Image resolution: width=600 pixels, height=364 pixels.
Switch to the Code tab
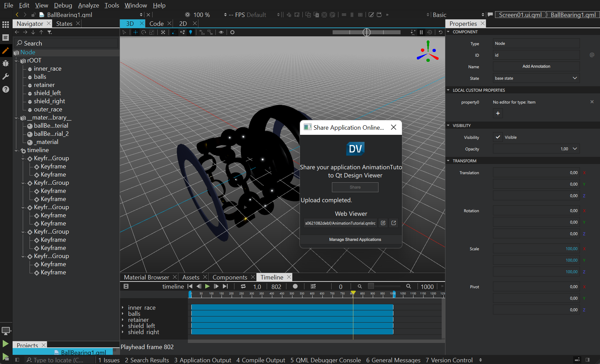[156, 23]
